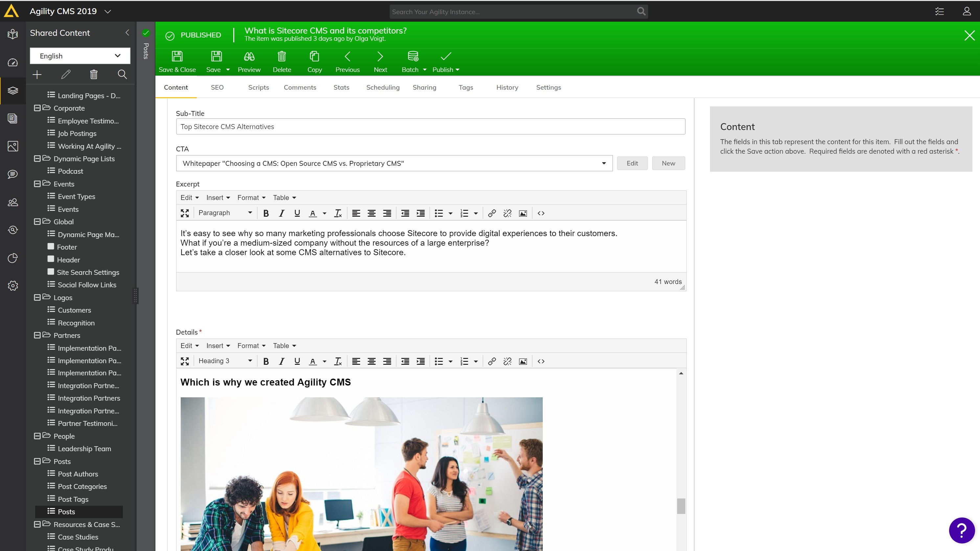
Task: Click the Copy icon in green toolbar
Action: point(314,56)
